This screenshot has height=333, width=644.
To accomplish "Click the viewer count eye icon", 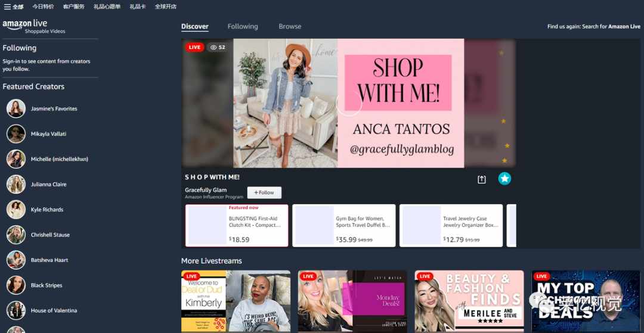I will (x=213, y=47).
